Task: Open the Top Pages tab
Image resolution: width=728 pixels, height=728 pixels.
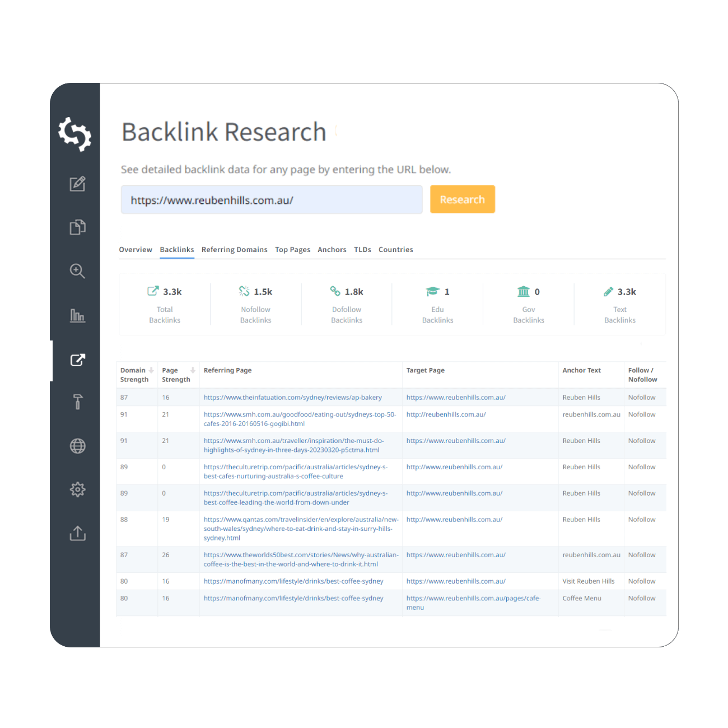Action: (292, 250)
